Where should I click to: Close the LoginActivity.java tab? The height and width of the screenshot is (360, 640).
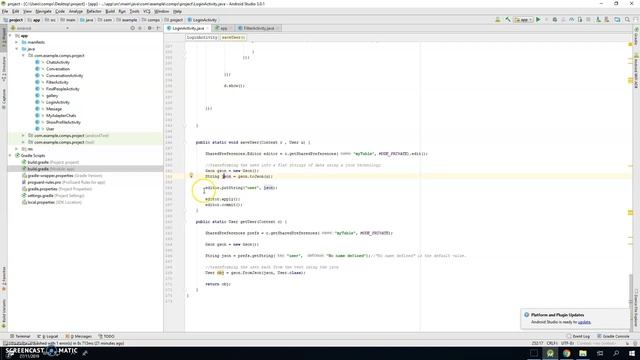pos(207,28)
